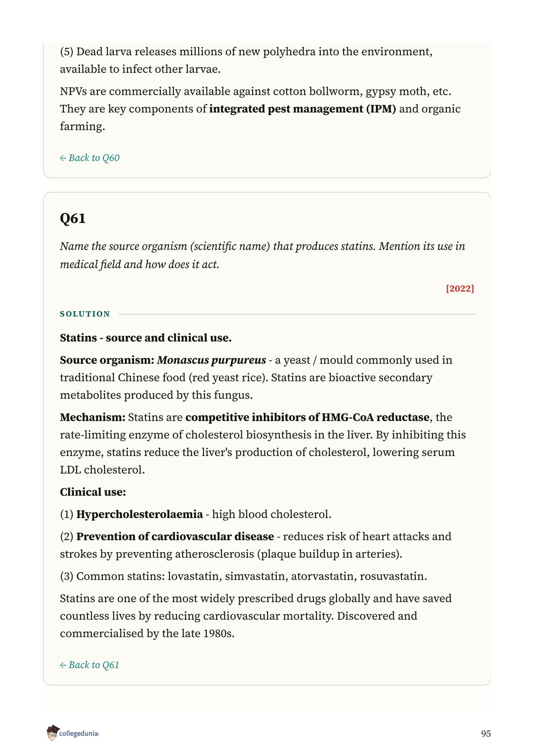
Task: Click bold text competitive inhibitors of HMG-CoA reductase
Action: coord(308,417)
